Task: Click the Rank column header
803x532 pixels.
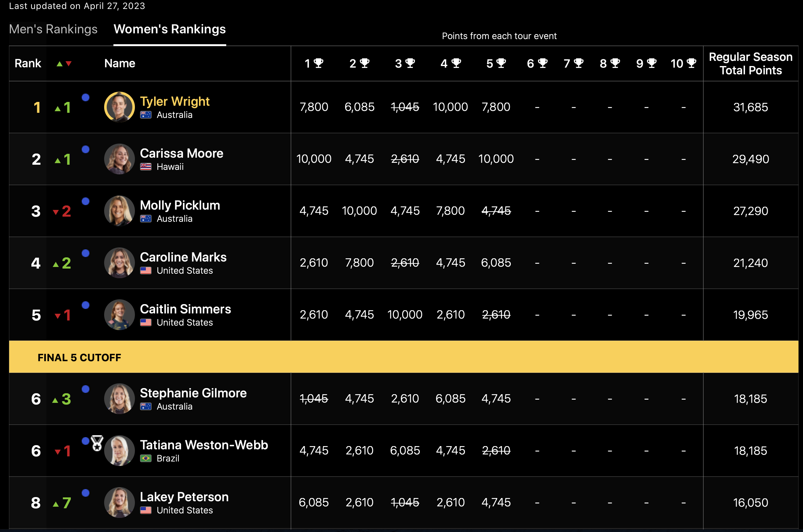Action: click(28, 63)
